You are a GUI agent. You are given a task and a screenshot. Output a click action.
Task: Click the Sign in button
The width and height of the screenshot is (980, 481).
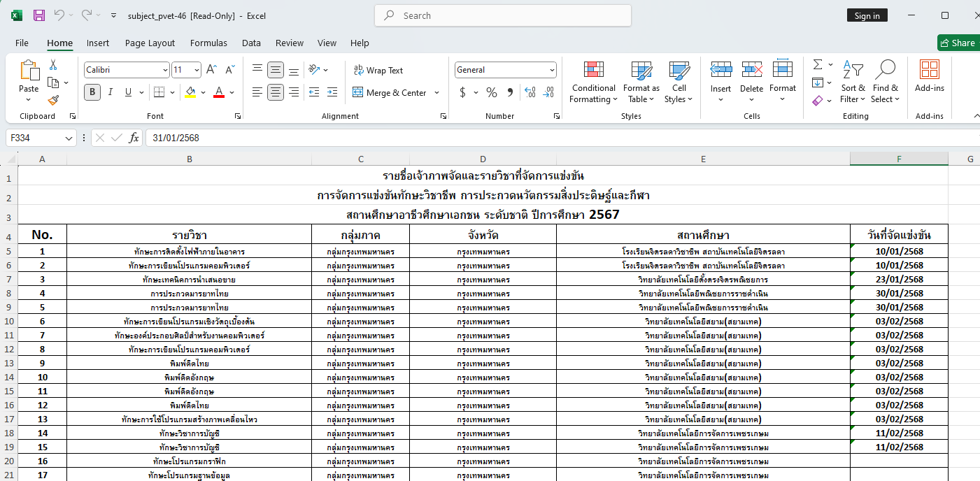[867, 15]
